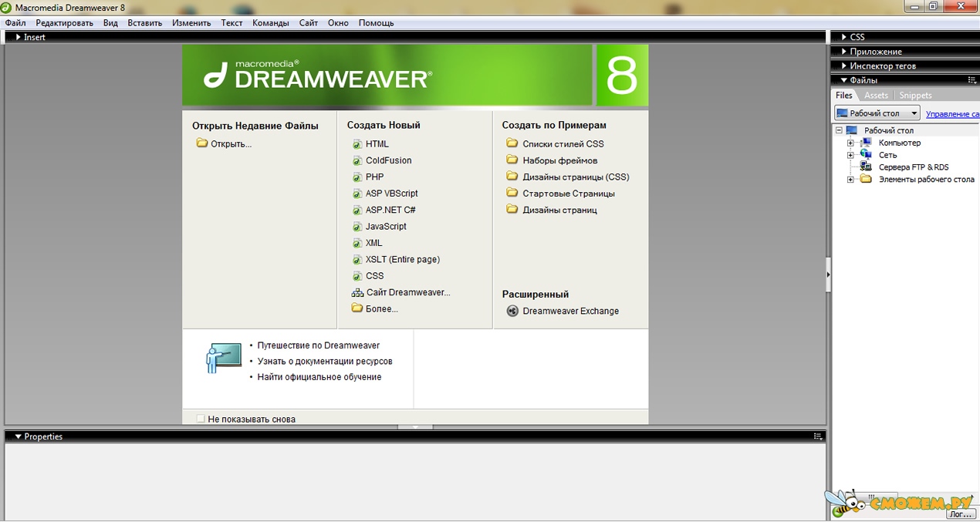Click the Сайт Dreamweaver... link text
Screen dimensions: 980x522
[408, 292]
